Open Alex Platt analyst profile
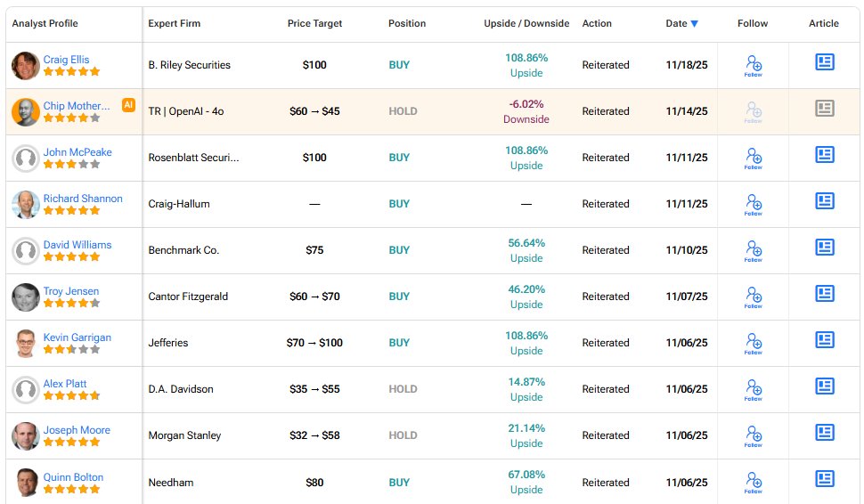Screen dimensions: 864x504 [65, 384]
